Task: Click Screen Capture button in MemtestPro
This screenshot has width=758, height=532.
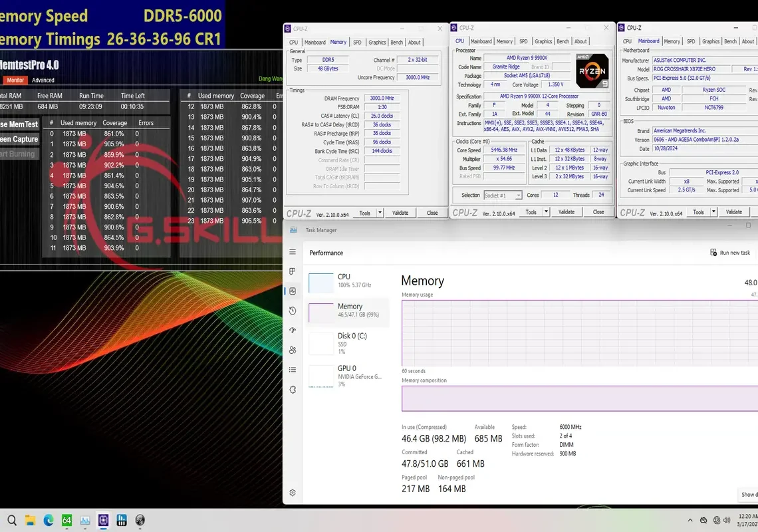Action: 19,139
